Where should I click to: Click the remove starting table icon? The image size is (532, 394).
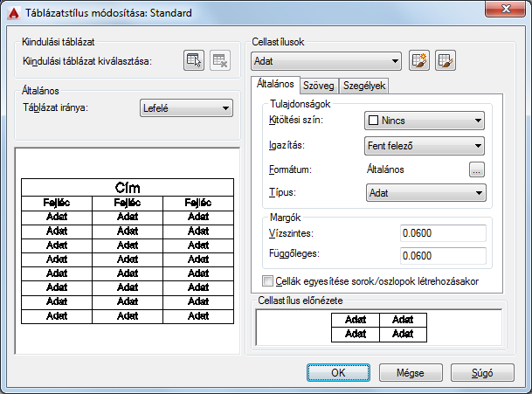[x=220, y=60]
